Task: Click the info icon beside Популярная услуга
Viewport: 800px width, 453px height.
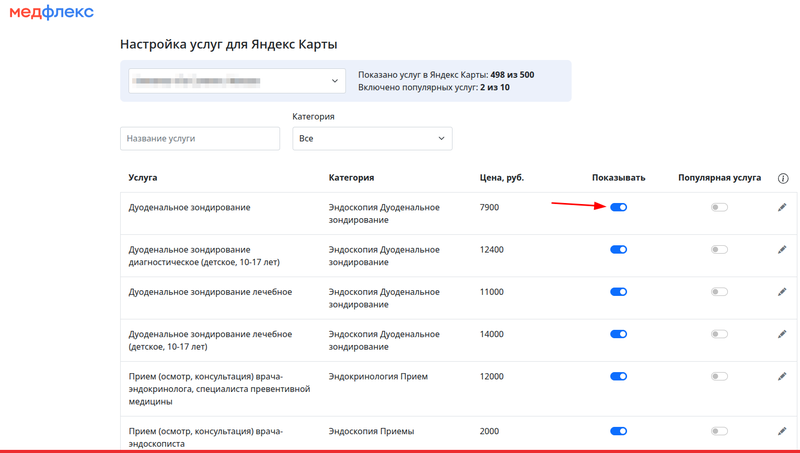Action: (x=783, y=178)
